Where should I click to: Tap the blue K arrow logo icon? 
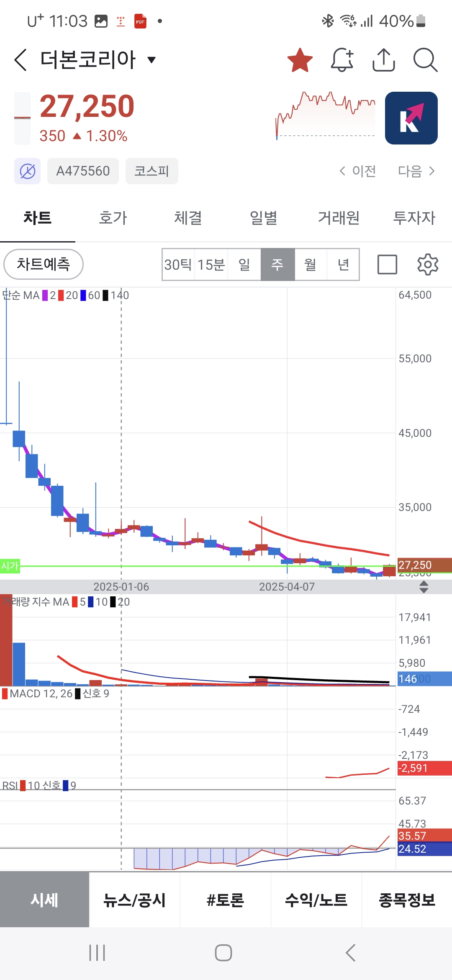(411, 118)
